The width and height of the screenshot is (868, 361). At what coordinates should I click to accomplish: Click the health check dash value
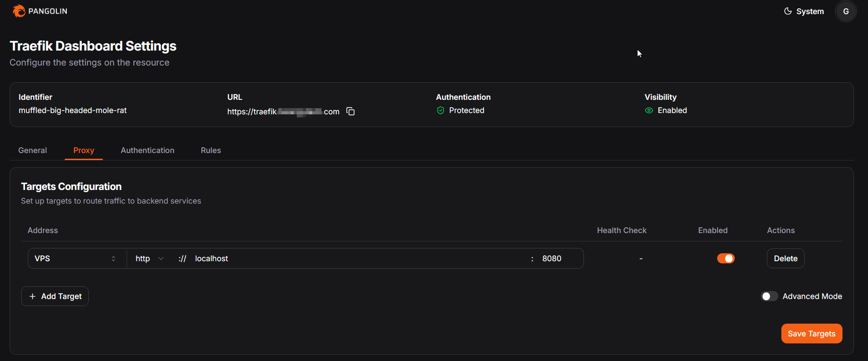(x=641, y=259)
